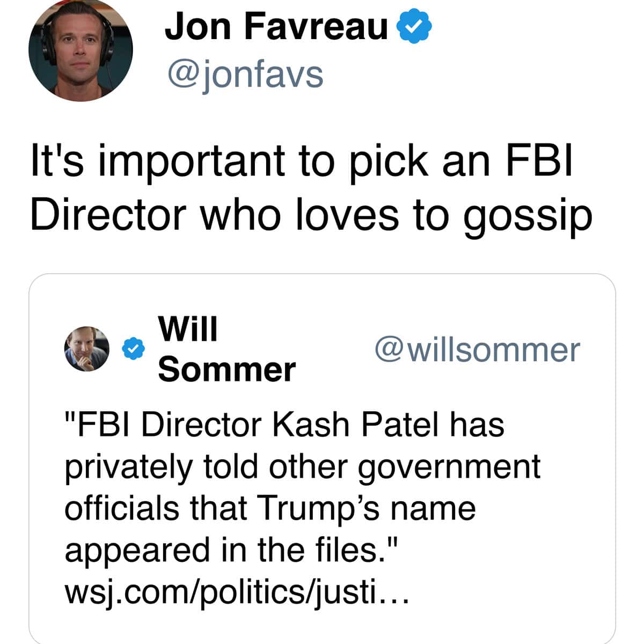Click "It's important to pick an FBI" line
Viewport: 644px width, 644px height.
(302, 160)
